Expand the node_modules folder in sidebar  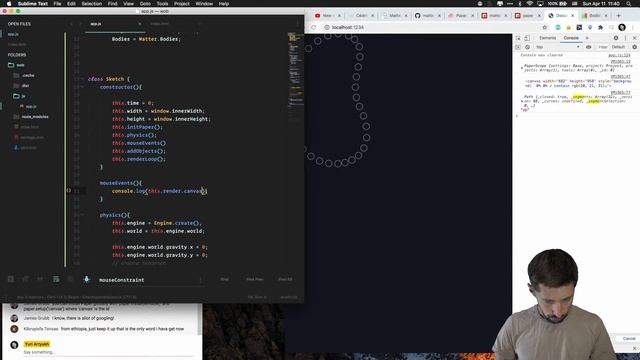coord(16,117)
